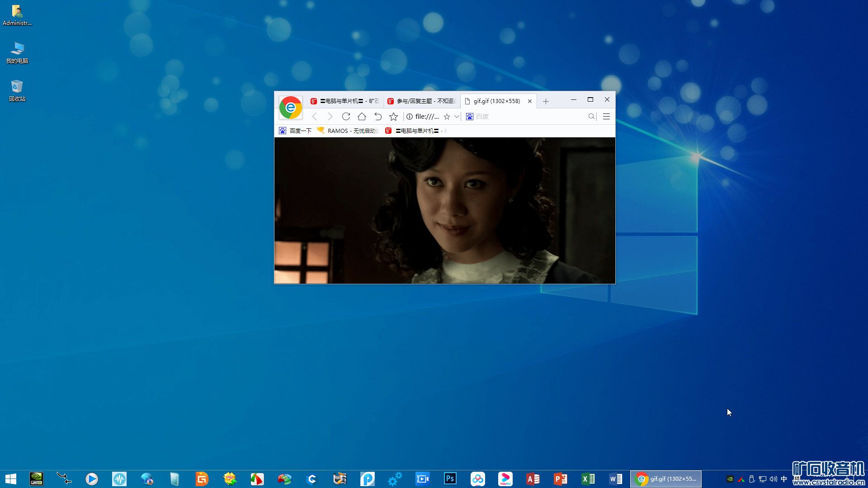Open the 电脑与单片机 bookmark in bookmarks bar
Viewport: 868px width, 488px height.
pyautogui.click(x=416, y=131)
